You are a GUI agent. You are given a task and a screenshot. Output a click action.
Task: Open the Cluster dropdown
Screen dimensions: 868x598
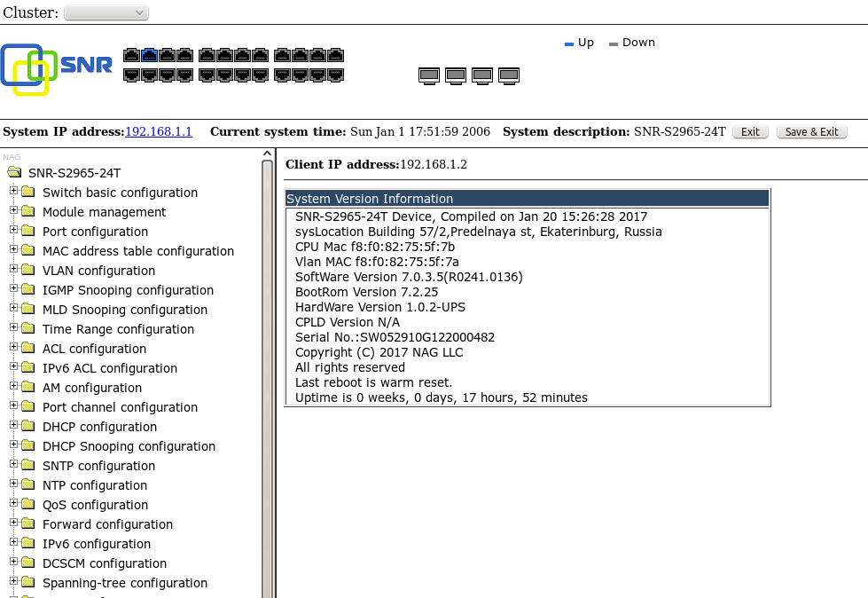click(106, 12)
